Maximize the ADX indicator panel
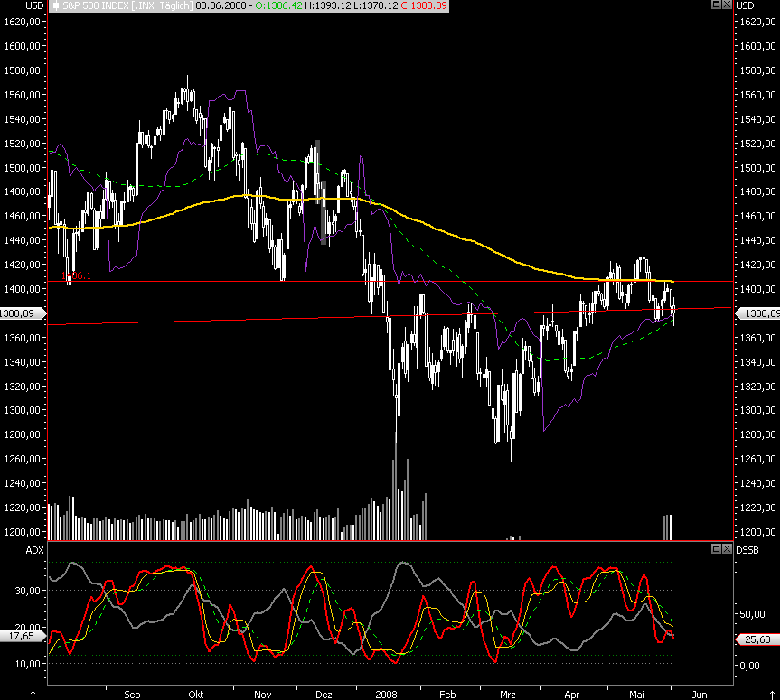Screen dimensions: 780x700 tap(717, 548)
